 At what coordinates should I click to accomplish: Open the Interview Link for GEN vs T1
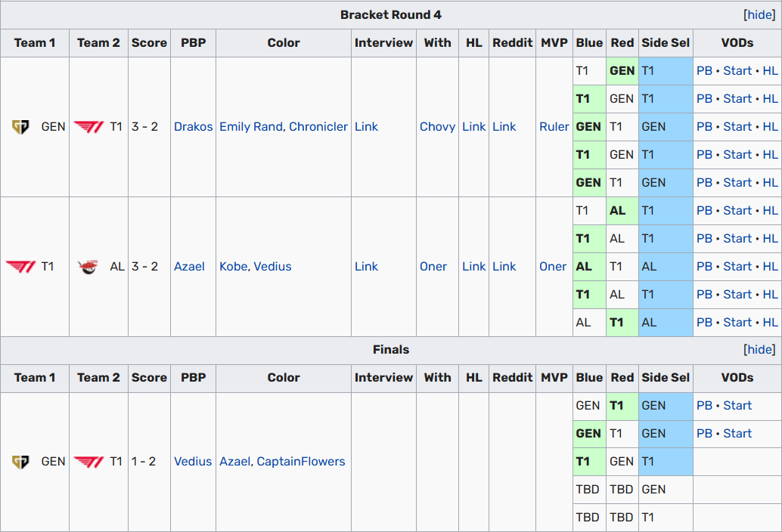(367, 127)
